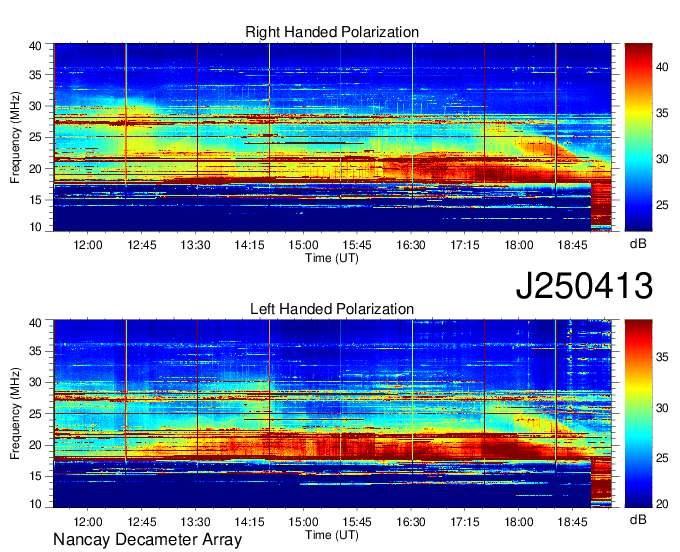Click the "Right Handed Polarization" plot title
This screenshot has height=552, width=680.
click(332, 32)
